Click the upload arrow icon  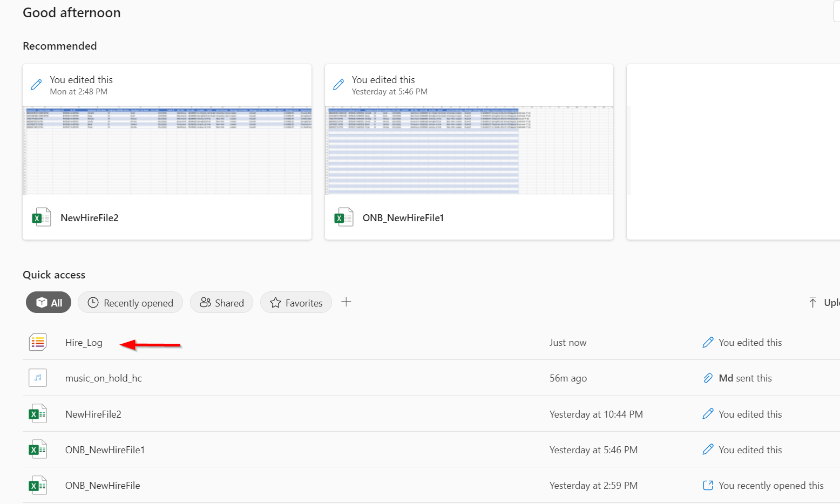[812, 302]
